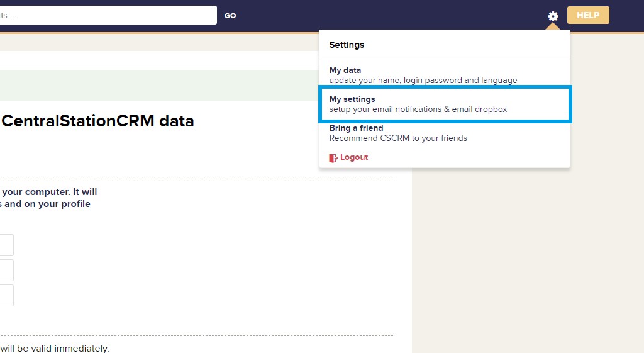Choose Bring a friend option
Image resolution: width=644 pixels, height=353 pixels.
(x=356, y=128)
